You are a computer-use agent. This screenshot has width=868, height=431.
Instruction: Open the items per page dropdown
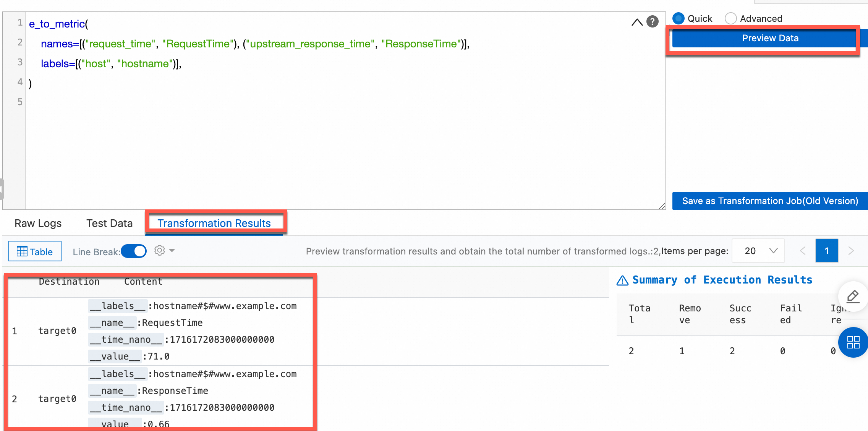tap(758, 251)
